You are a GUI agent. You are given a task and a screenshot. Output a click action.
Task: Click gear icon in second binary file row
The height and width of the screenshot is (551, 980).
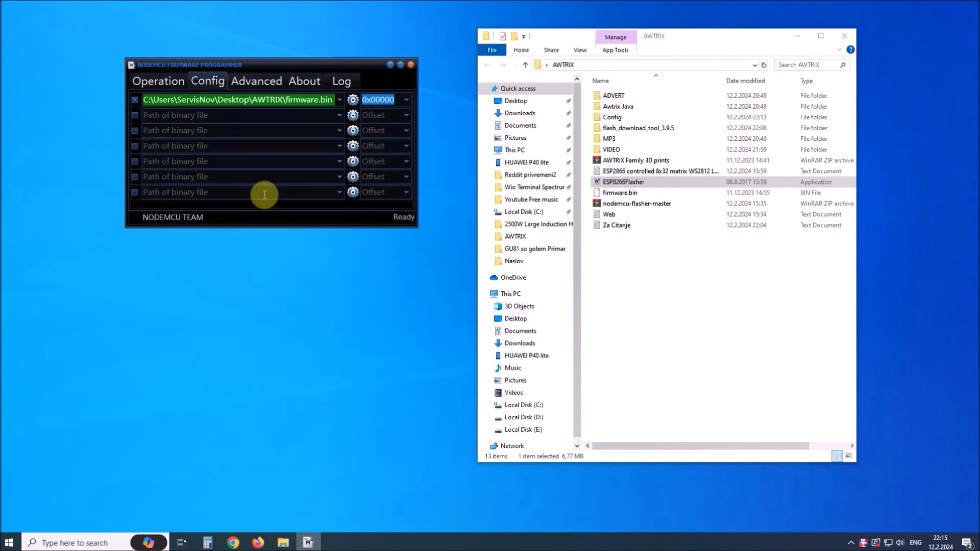(x=353, y=115)
